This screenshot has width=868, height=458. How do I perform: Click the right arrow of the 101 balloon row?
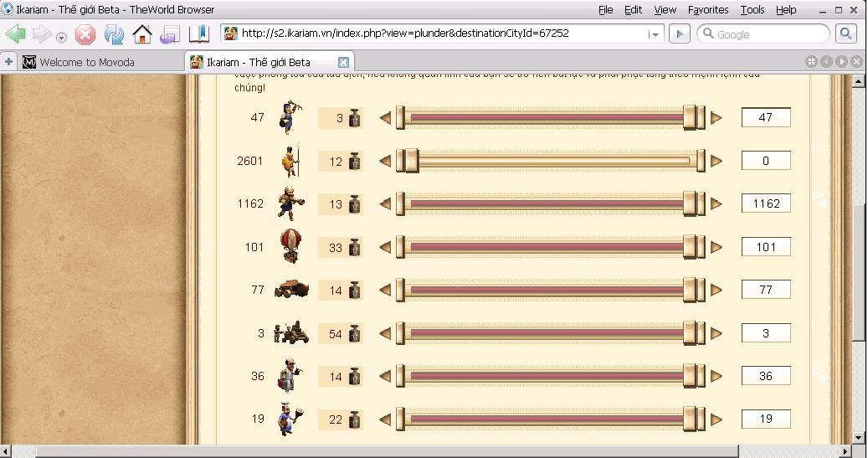[716, 247]
